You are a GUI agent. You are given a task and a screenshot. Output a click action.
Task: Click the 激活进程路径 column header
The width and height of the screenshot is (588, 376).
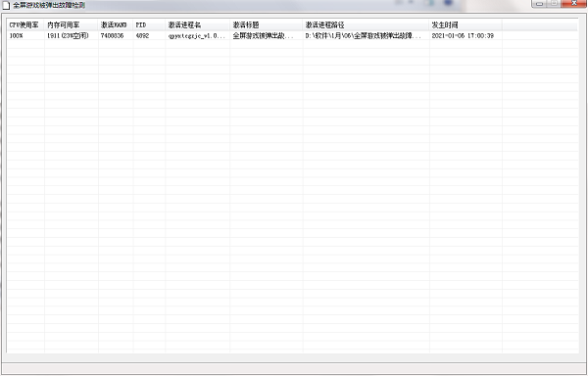366,24
